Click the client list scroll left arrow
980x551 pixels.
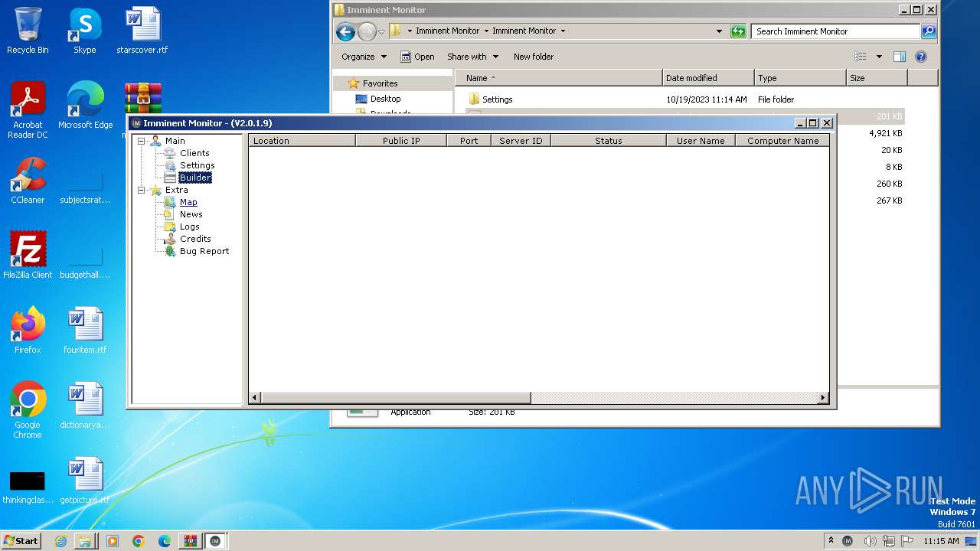(x=255, y=398)
